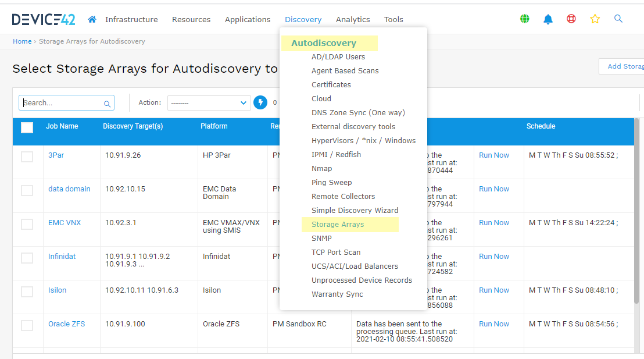The image size is (644, 359).
Task: Click the red support lifebuoy icon
Action: (x=571, y=19)
